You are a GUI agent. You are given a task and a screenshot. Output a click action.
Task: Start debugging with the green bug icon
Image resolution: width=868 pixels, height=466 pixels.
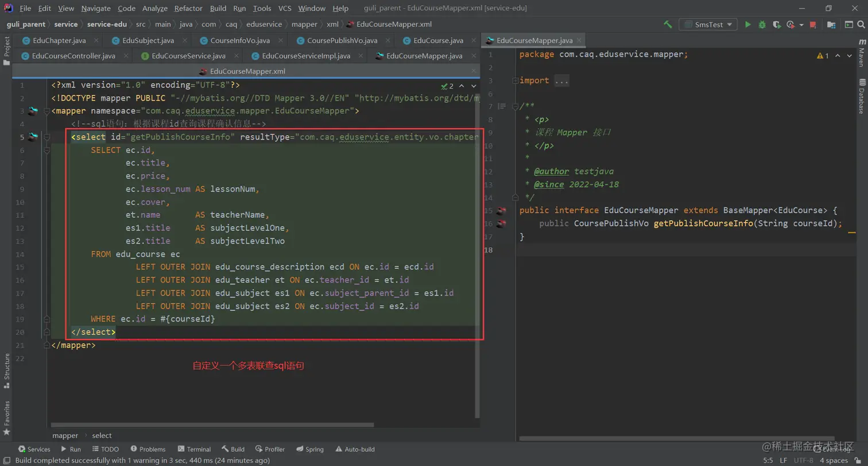click(762, 25)
